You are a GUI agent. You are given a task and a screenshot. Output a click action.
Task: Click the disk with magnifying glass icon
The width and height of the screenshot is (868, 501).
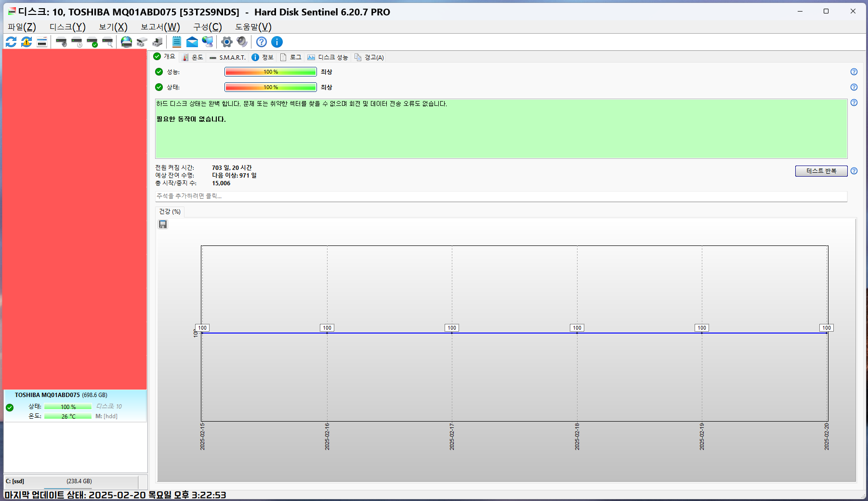tap(107, 42)
